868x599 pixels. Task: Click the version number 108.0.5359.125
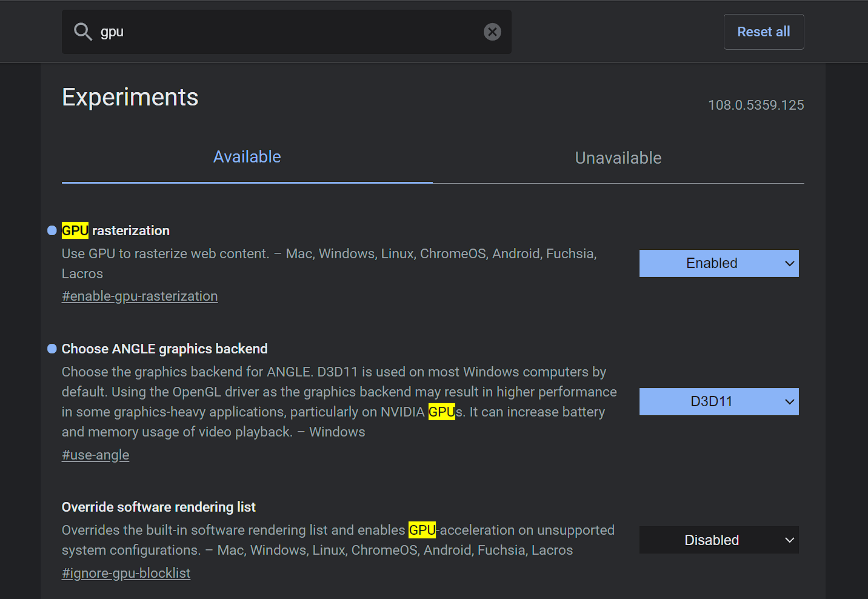[755, 105]
